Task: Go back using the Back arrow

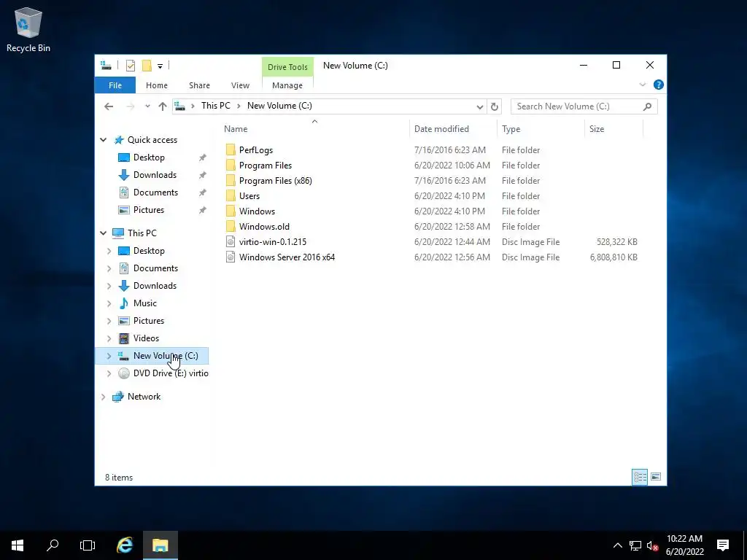Action: (109, 106)
